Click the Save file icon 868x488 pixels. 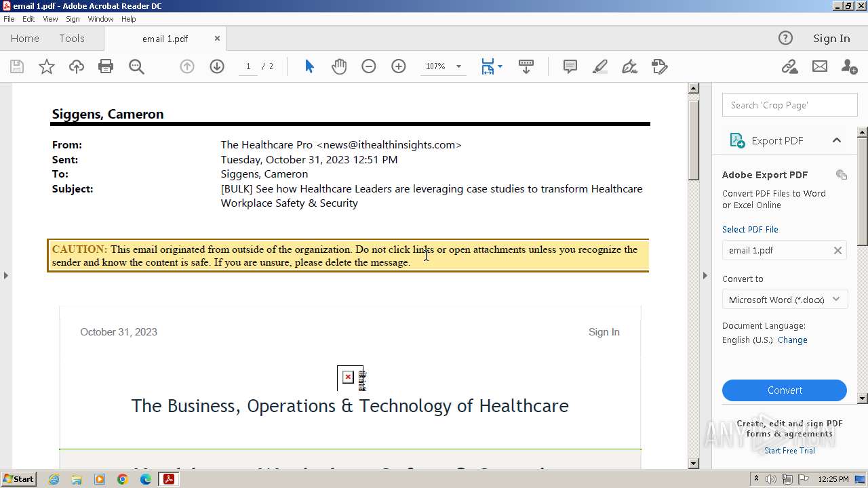[17, 66]
